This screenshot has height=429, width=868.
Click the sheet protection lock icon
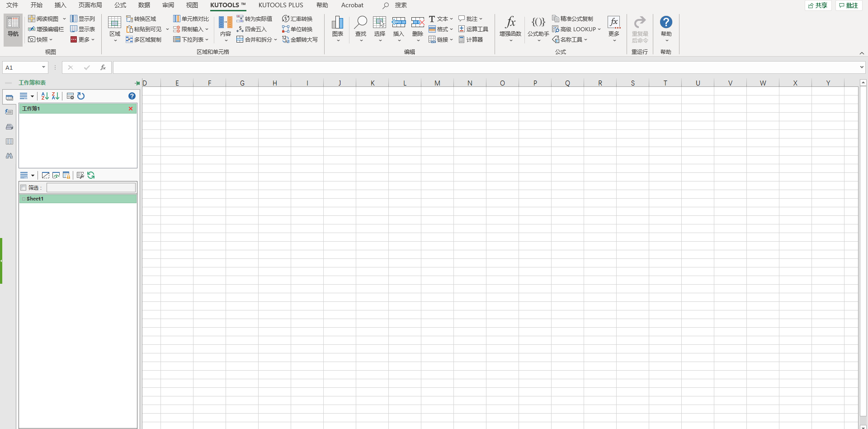(66, 175)
